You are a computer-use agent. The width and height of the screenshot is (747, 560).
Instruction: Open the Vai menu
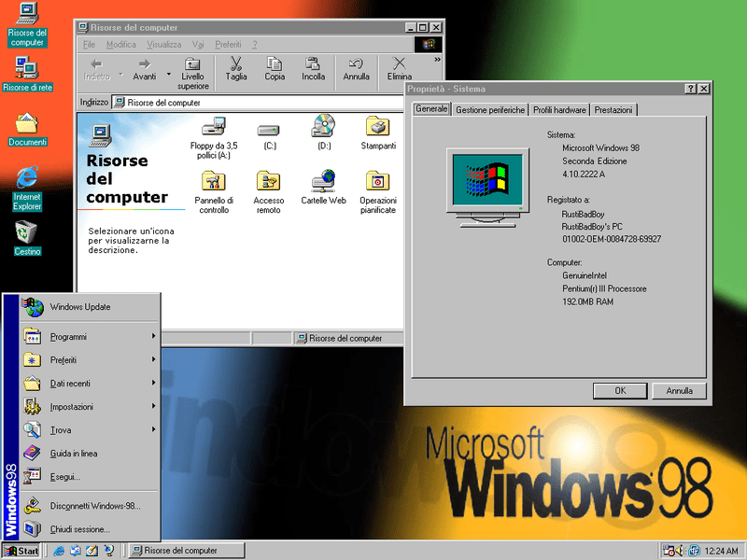tap(198, 44)
